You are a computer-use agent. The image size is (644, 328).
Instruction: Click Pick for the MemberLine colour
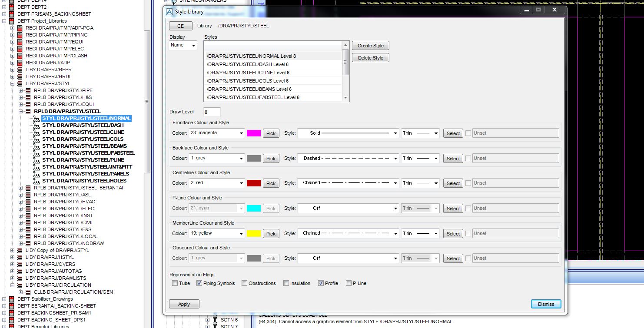(271, 234)
